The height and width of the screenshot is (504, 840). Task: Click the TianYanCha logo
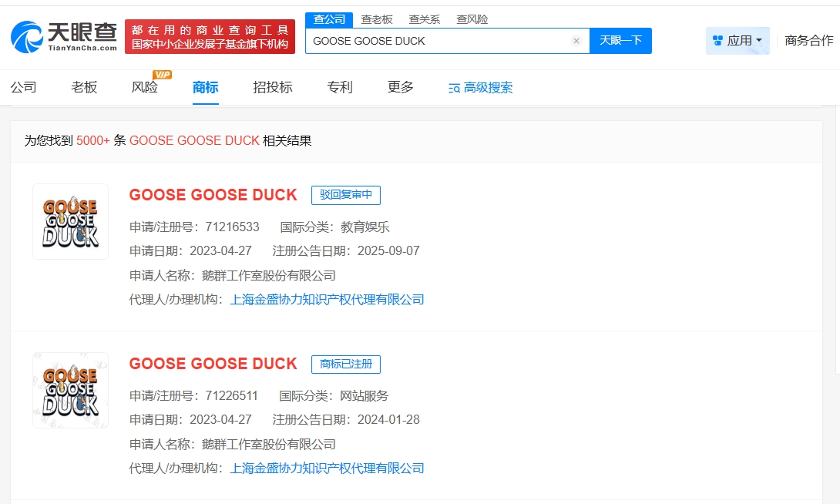(x=64, y=36)
